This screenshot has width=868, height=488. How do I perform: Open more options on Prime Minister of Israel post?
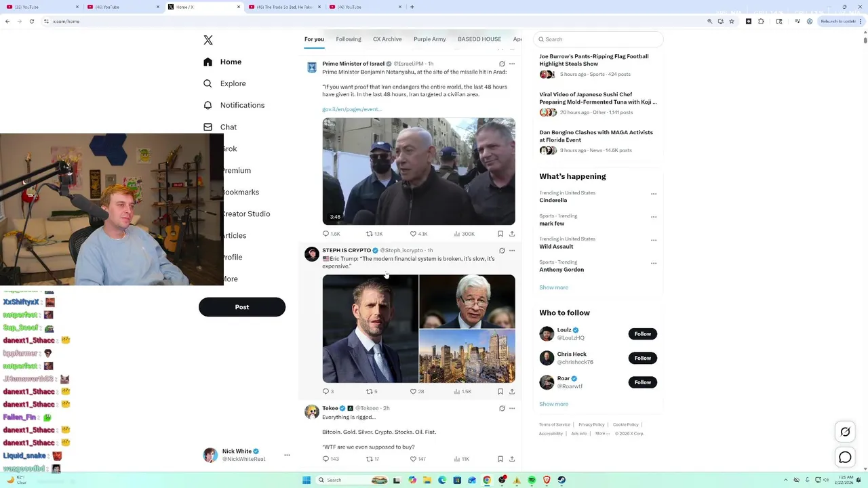point(512,64)
